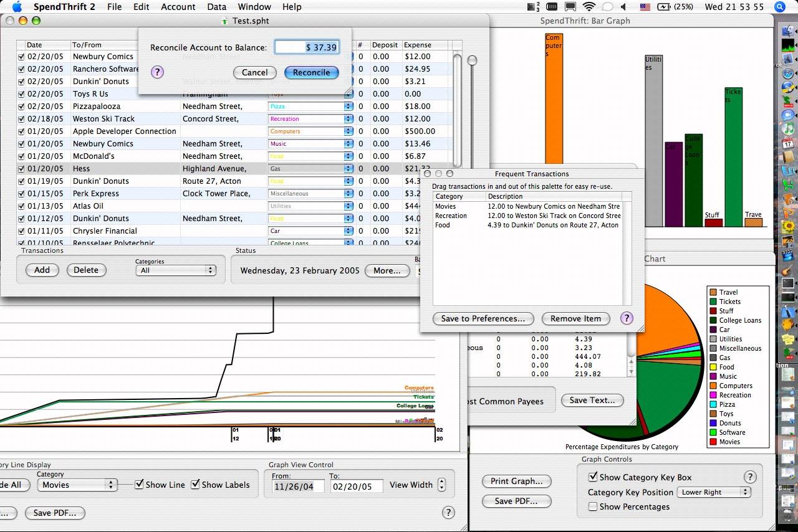The height and width of the screenshot is (532, 798).
Task: Open help in the pie chart Graph Controls
Action: [750, 477]
